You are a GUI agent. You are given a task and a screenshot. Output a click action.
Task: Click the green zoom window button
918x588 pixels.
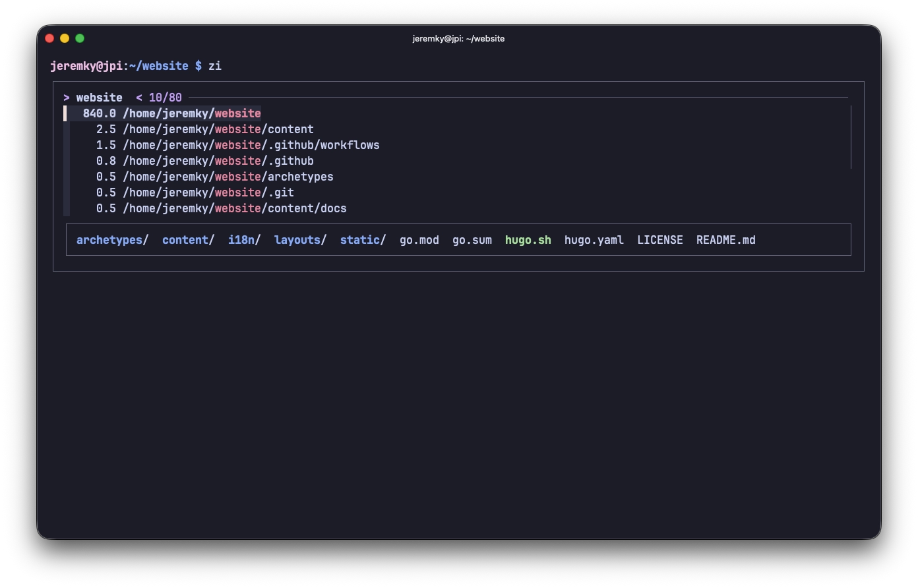click(80, 38)
